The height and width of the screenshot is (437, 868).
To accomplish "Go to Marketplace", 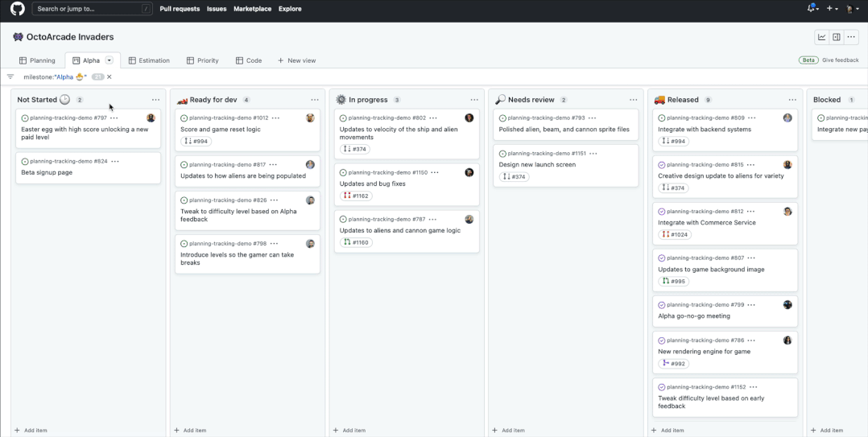I will 253,9.
